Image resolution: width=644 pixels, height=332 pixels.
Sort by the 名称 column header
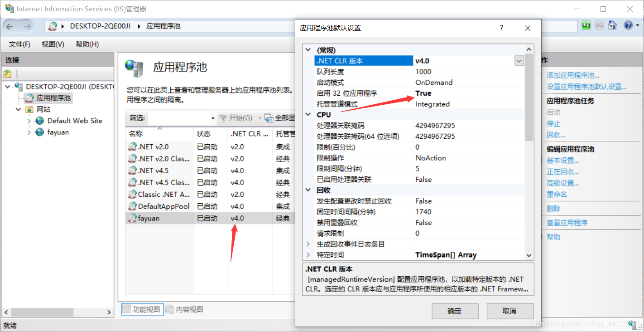coord(159,134)
